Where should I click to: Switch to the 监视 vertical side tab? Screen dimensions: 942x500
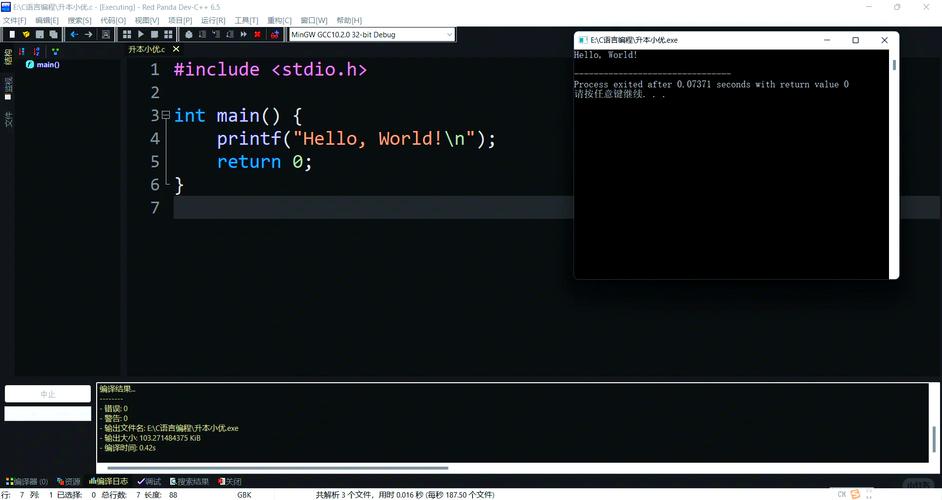pyautogui.click(x=8, y=88)
